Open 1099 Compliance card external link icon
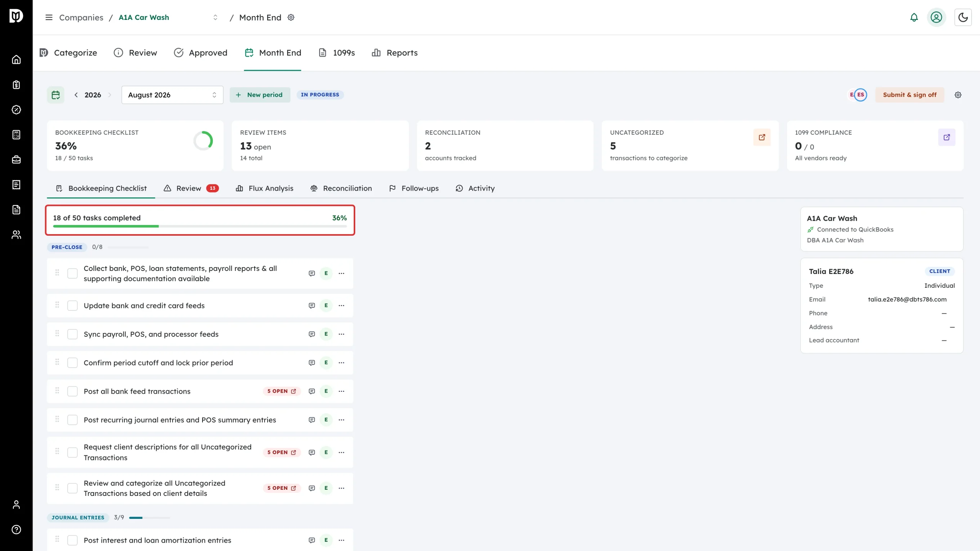The image size is (980, 551). pyautogui.click(x=947, y=137)
